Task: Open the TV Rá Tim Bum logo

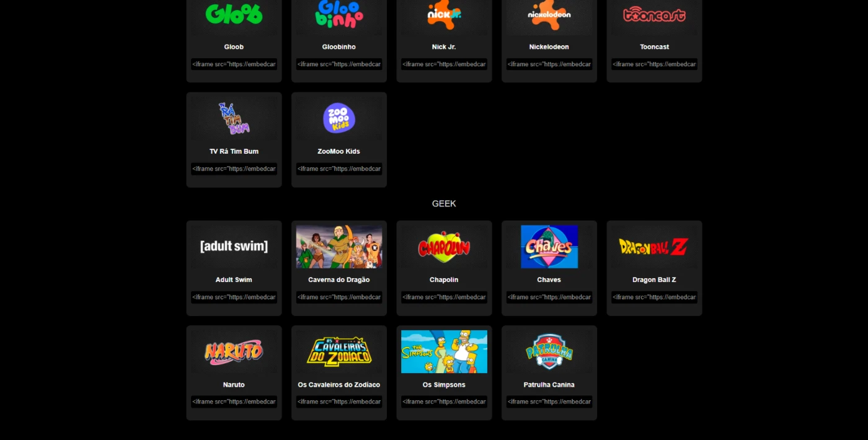Action: [x=234, y=118]
